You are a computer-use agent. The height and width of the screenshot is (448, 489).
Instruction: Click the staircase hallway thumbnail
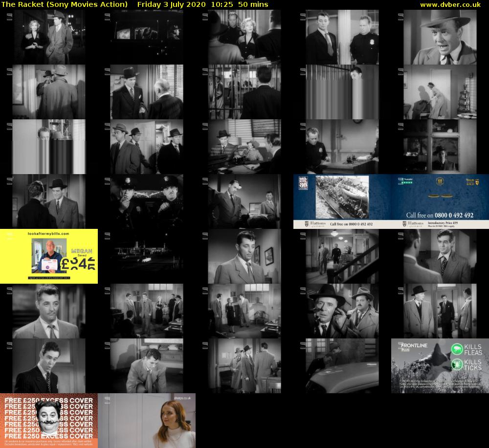342,256
